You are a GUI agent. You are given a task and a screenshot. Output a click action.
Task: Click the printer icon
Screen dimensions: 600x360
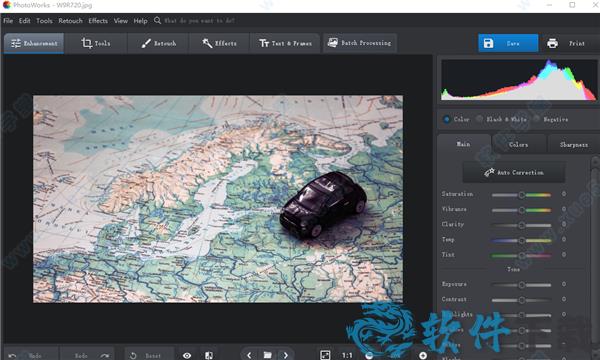click(552, 43)
